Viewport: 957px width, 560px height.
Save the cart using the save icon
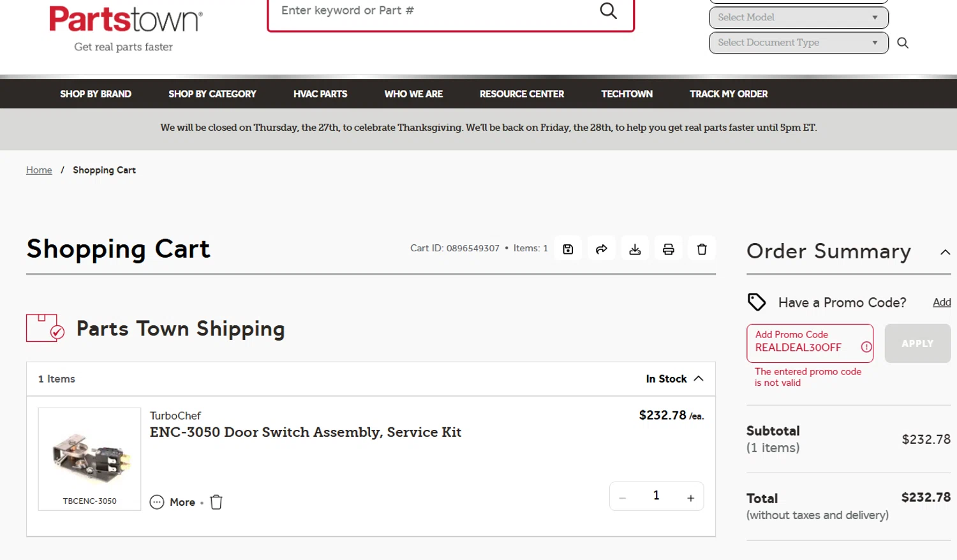568,249
